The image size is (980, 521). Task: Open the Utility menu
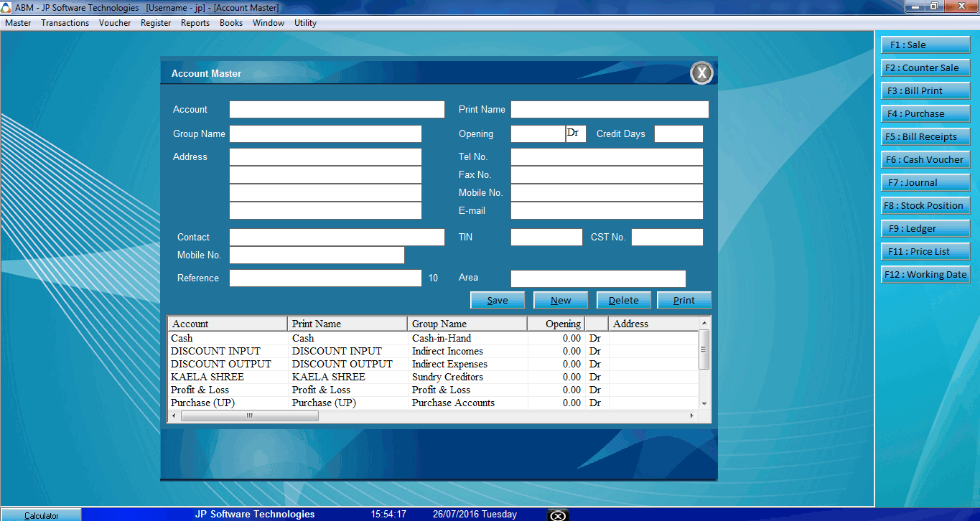(x=305, y=23)
